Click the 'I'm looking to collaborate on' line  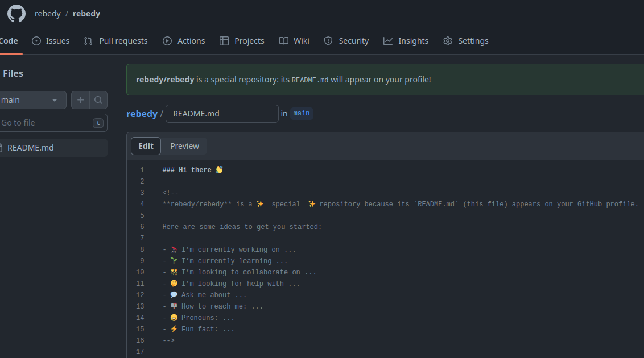[x=239, y=272]
